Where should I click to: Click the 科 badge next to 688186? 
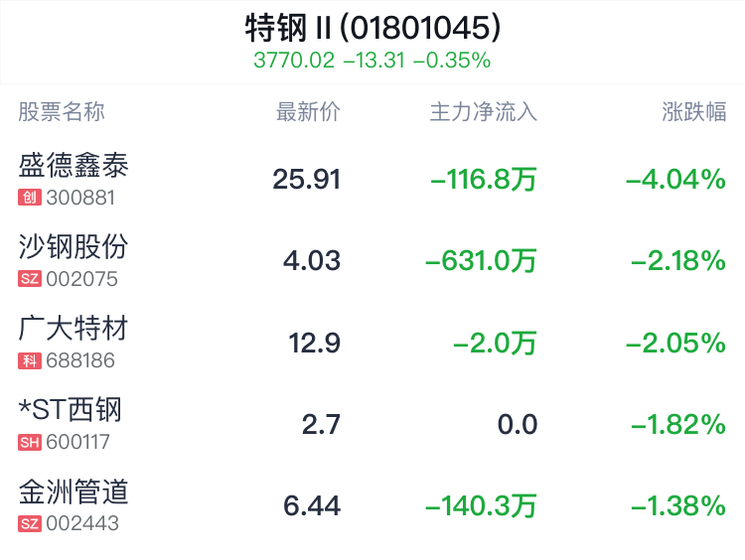pyautogui.click(x=30, y=361)
